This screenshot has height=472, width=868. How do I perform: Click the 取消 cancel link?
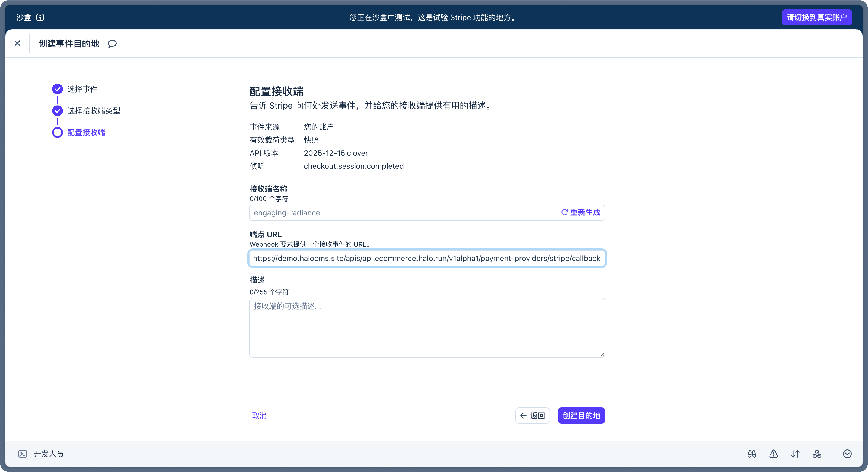(259, 415)
